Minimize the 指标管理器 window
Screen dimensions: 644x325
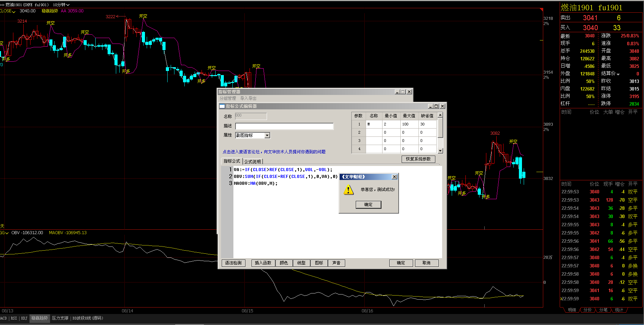click(x=397, y=92)
